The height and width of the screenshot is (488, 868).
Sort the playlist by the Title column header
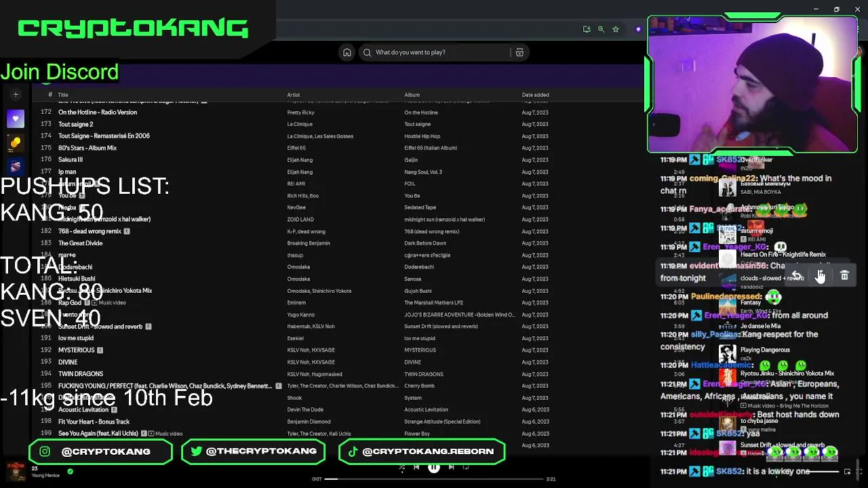pyautogui.click(x=63, y=95)
